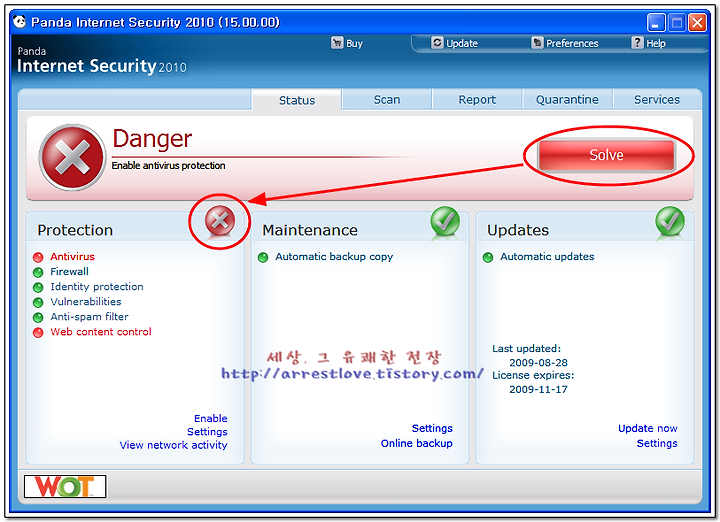Image resolution: width=720 pixels, height=522 pixels.
Task: Click the Buy text link
Action: 354,44
